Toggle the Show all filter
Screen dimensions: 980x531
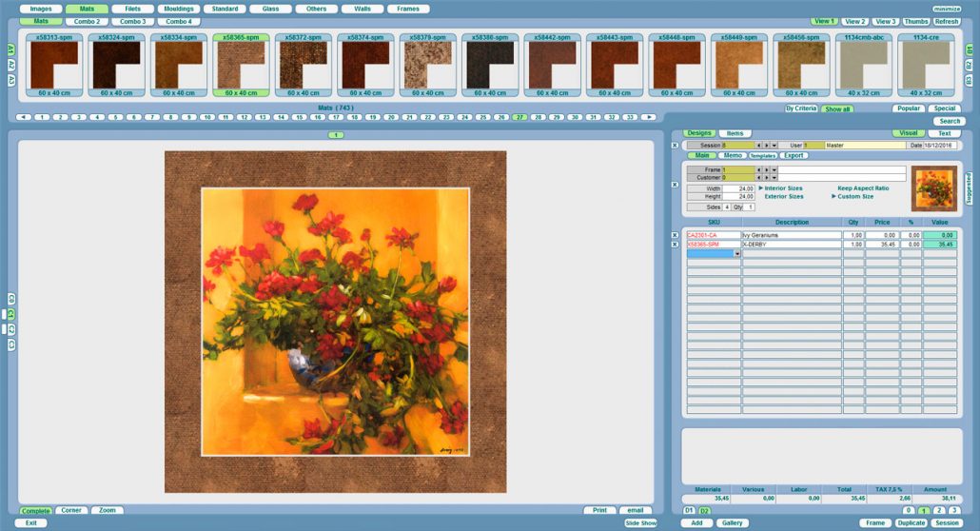[837, 108]
